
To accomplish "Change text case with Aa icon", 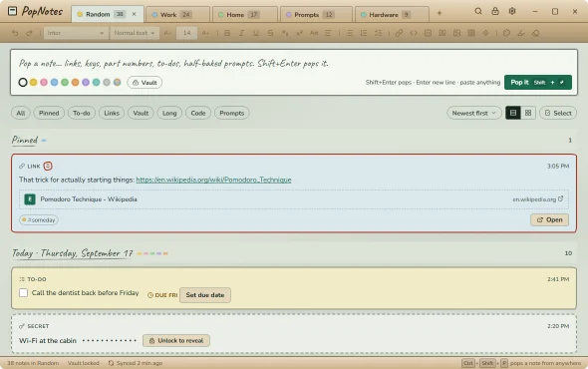I will click(x=314, y=33).
